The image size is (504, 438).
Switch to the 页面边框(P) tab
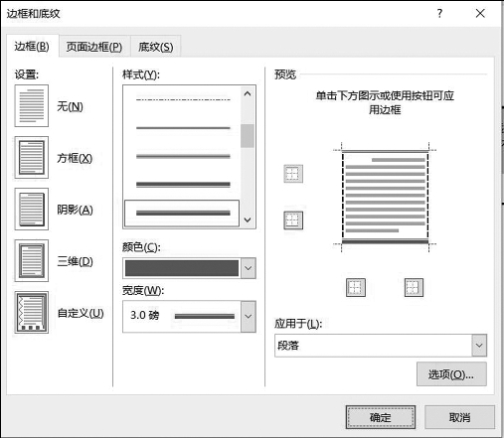click(x=94, y=47)
